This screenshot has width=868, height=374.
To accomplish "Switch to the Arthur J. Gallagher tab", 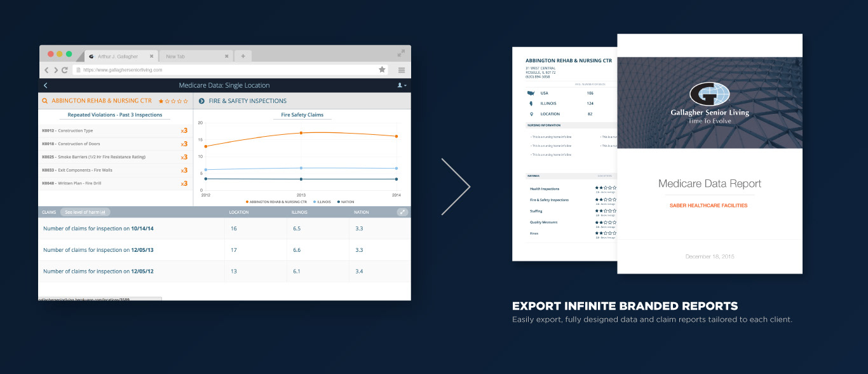I will [121, 56].
